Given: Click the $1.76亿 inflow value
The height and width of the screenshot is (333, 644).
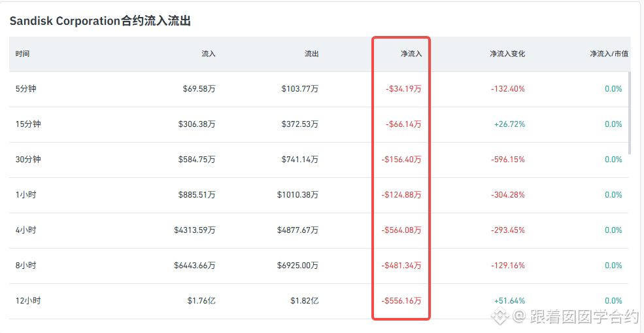Looking at the screenshot, I should click(201, 301).
